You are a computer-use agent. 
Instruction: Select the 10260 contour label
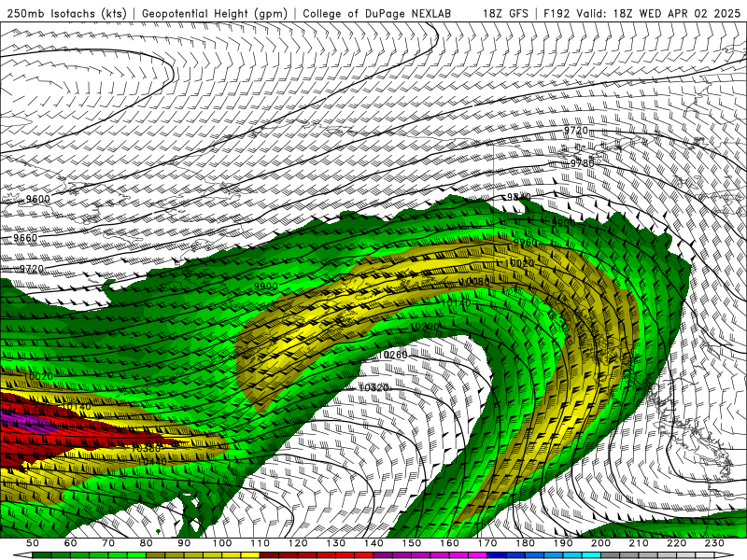393,356
